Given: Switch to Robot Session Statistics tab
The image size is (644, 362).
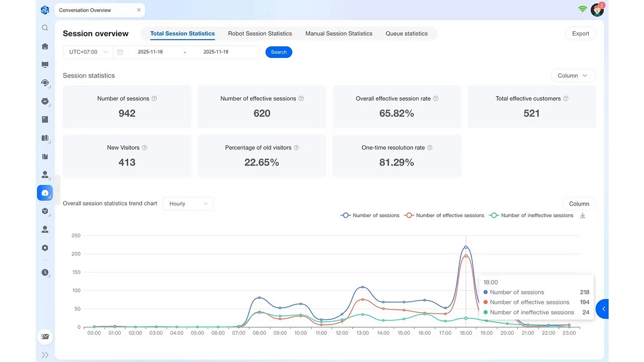Looking at the screenshot, I should click(260, 34).
